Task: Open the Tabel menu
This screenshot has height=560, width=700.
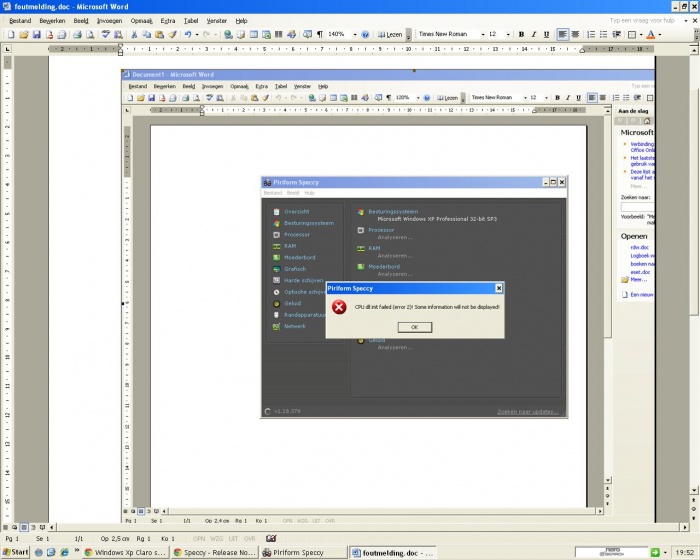Action: point(191,21)
